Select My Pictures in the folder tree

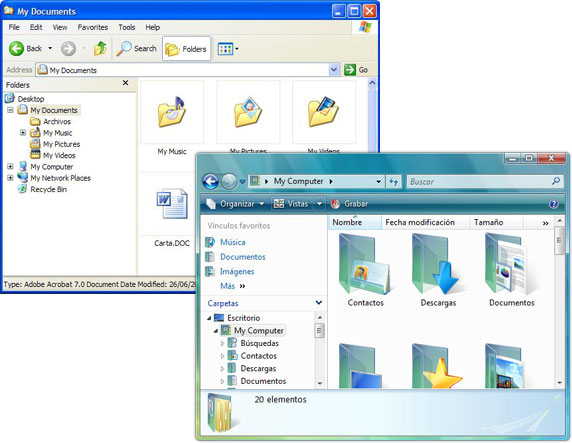pos(61,144)
